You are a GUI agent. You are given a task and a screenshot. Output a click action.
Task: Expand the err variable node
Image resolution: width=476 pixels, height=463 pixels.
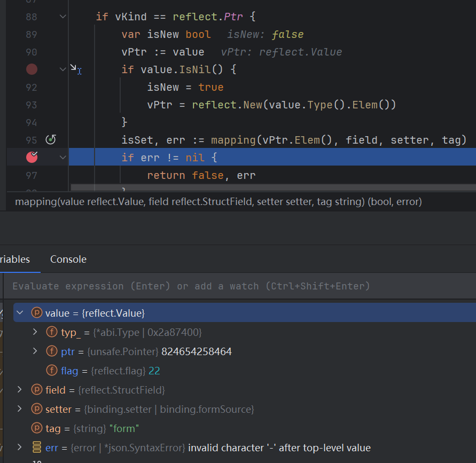[20, 447]
